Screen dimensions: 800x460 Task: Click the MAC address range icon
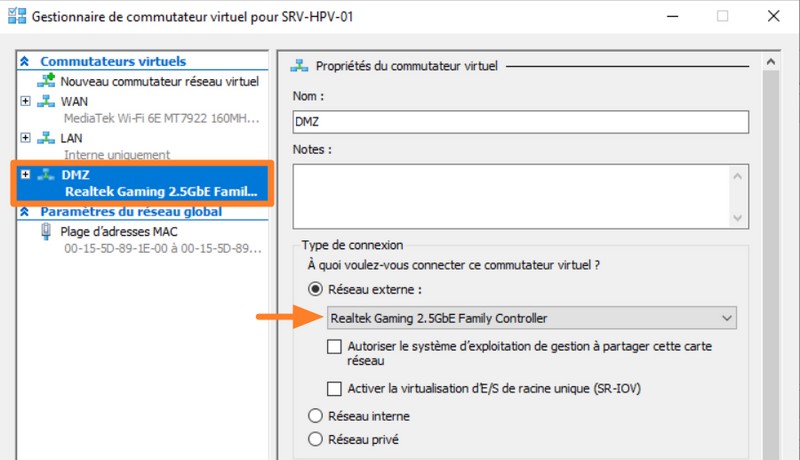(x=46, y=231)
